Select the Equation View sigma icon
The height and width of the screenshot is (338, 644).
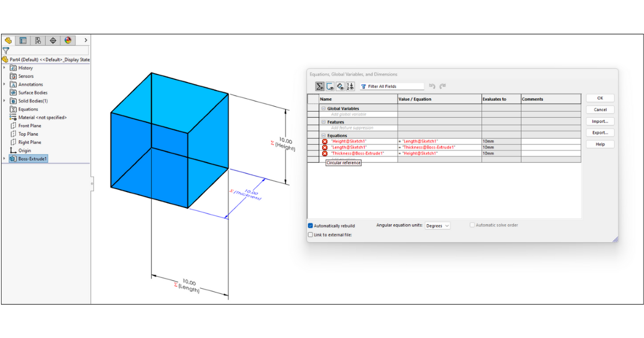pyautogui.click(x=319, y=86)
